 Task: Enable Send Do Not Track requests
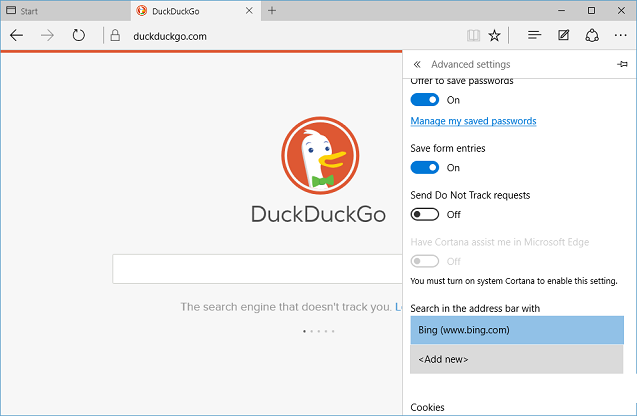point(425,214)
